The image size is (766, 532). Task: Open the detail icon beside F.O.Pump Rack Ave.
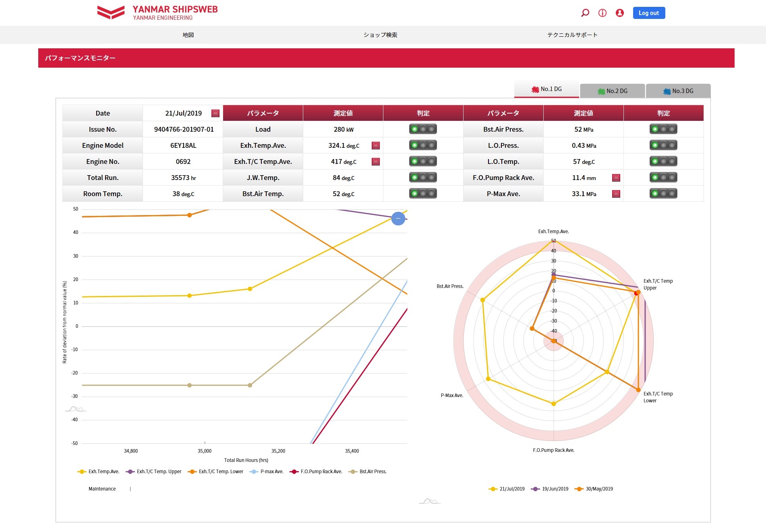pyautogui.click(x=616, y=178)
